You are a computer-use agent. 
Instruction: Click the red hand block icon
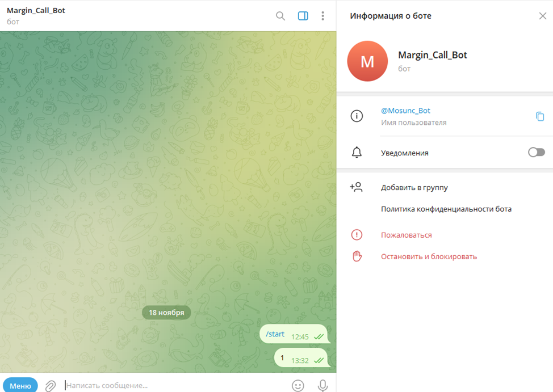click(357, 256)
